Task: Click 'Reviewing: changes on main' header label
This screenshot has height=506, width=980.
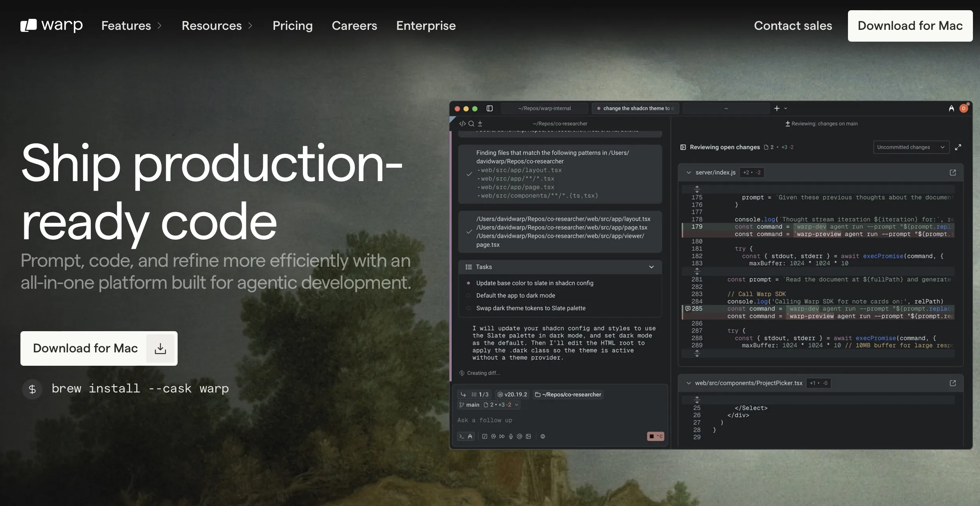Action: tap(822, 123)
